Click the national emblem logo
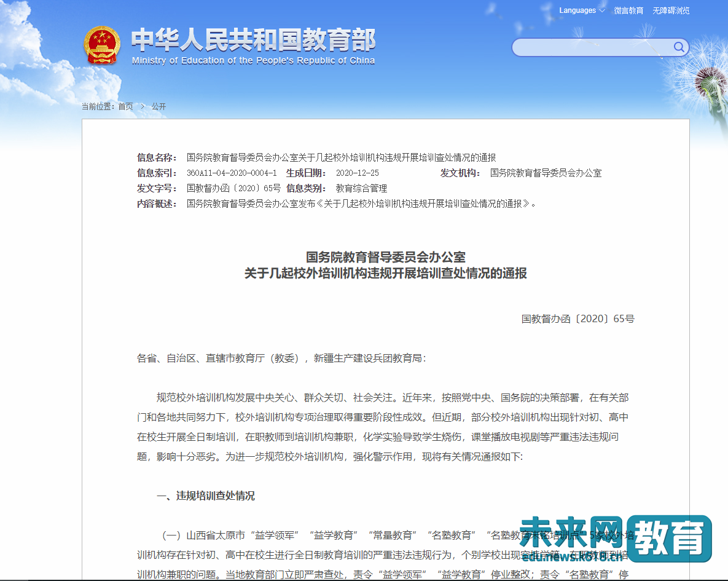 102,45
